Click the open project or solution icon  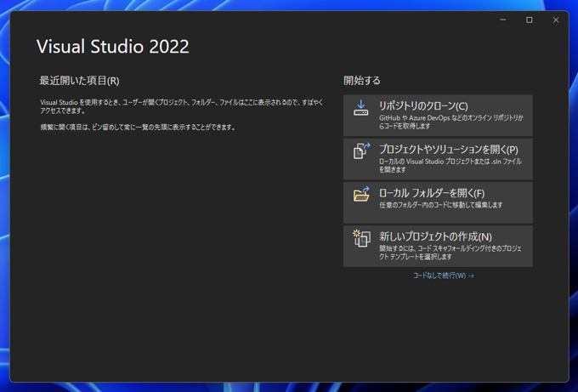(361, 151)
